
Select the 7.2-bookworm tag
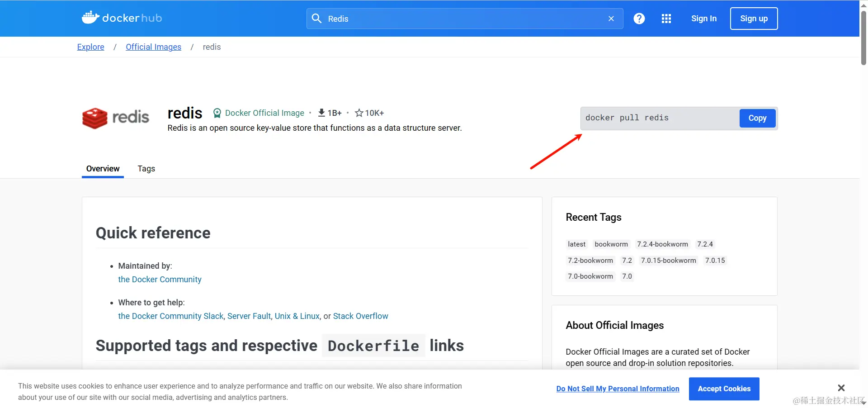click(590, 261)
